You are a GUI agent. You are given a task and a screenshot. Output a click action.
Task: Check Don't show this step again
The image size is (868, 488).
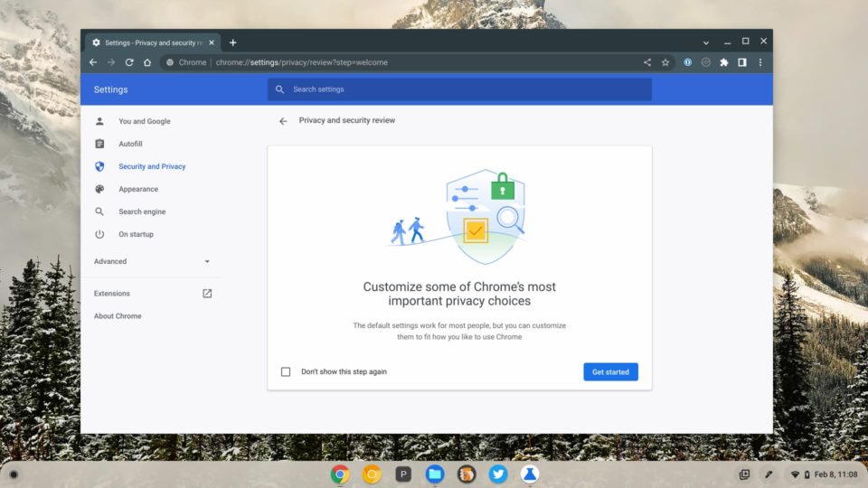click(286, 371)
